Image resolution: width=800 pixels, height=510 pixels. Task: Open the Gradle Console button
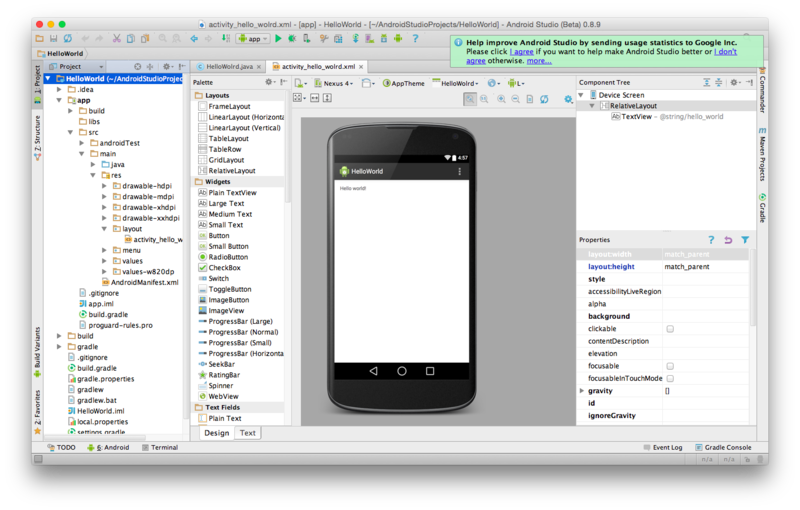[723, 447]
